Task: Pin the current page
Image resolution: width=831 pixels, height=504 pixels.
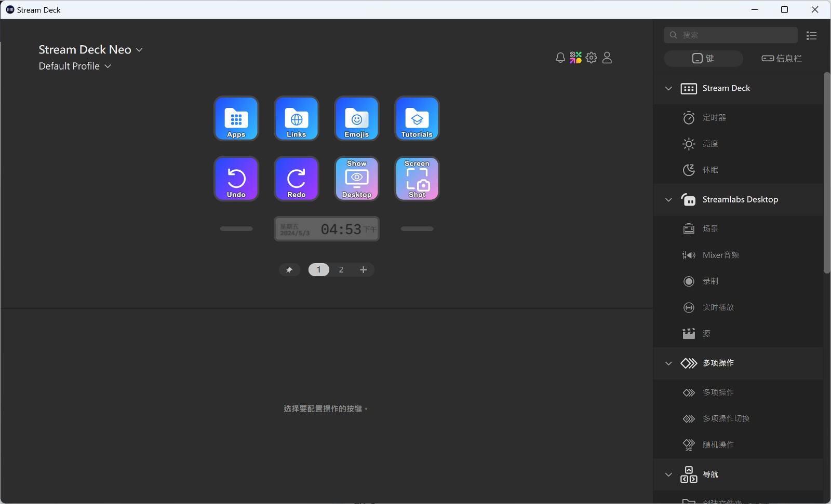Action: pos(289,270)
